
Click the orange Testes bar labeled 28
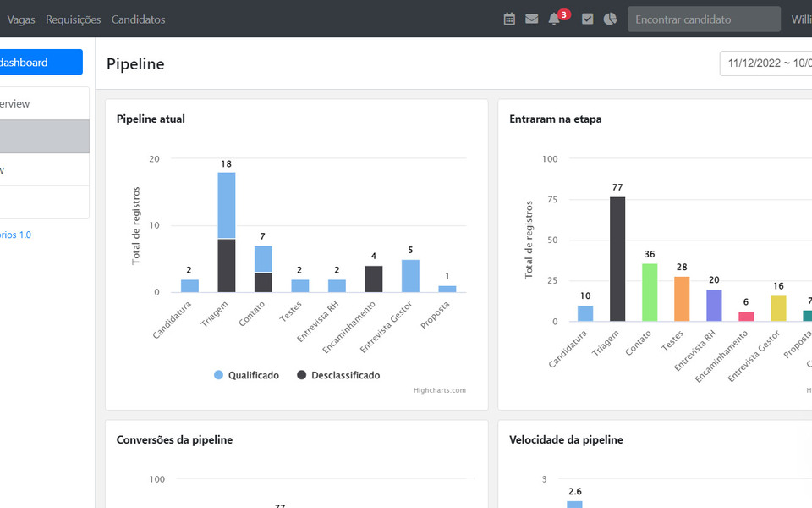pos(682,299)
